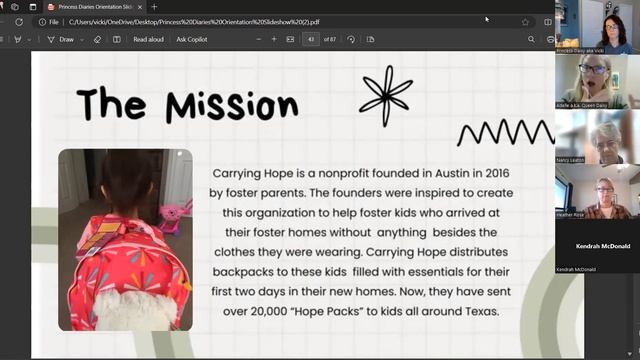Select Heather Rose's video tile
The width and height of the screenshot is (640, 360).
pyautogui.click(x=597, y=191)
